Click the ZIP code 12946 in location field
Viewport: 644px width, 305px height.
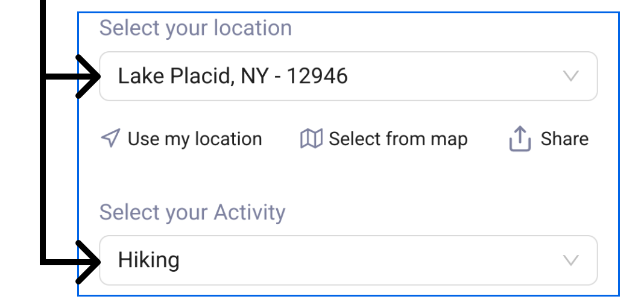click(317, 76)
